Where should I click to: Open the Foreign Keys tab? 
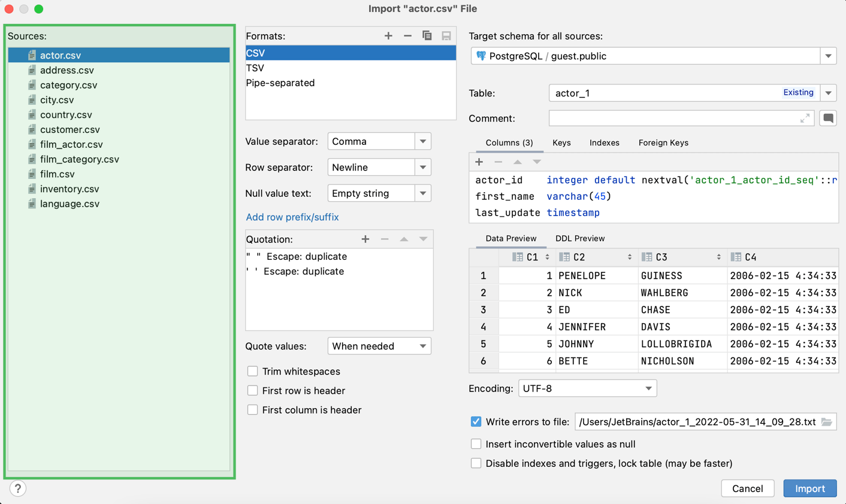(663, 142)
